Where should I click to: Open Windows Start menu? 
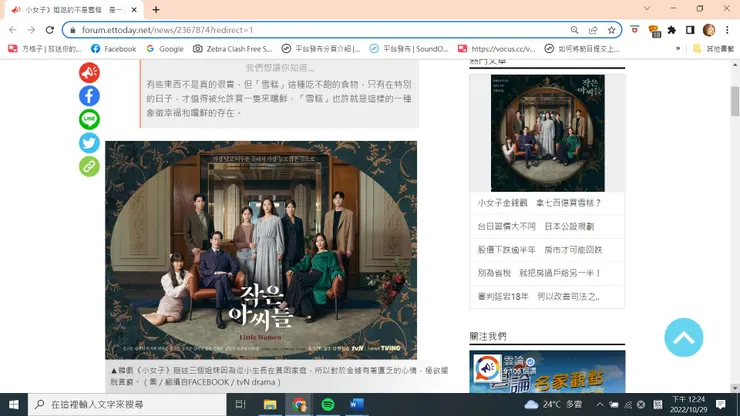tap(14, 404)
